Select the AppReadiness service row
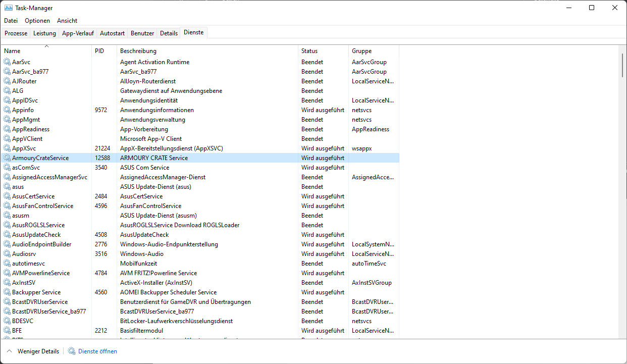 200,129
